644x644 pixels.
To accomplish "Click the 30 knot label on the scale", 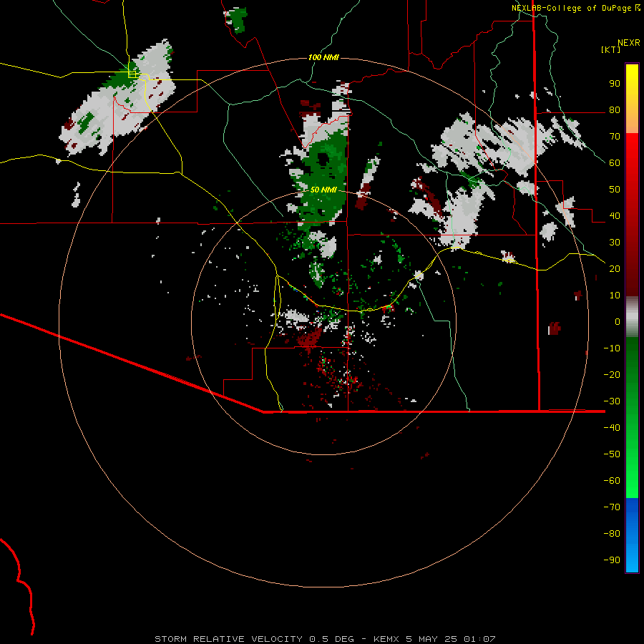I will click(x=615, y=243).
